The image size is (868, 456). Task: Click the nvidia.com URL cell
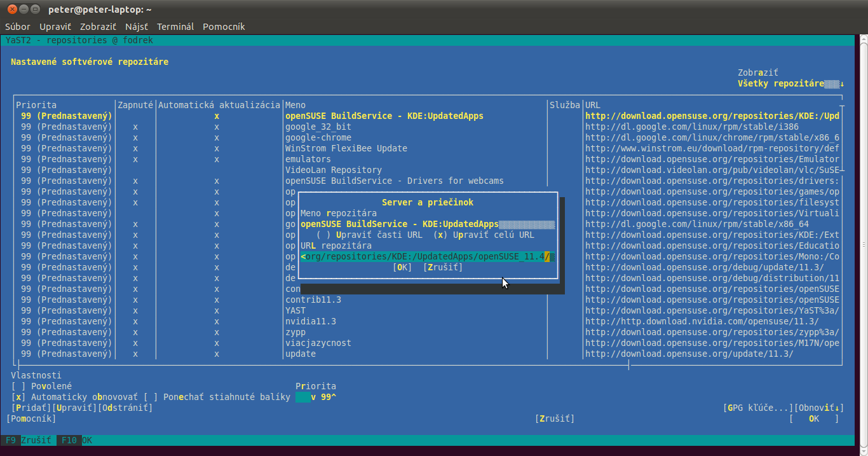point(702,321)
